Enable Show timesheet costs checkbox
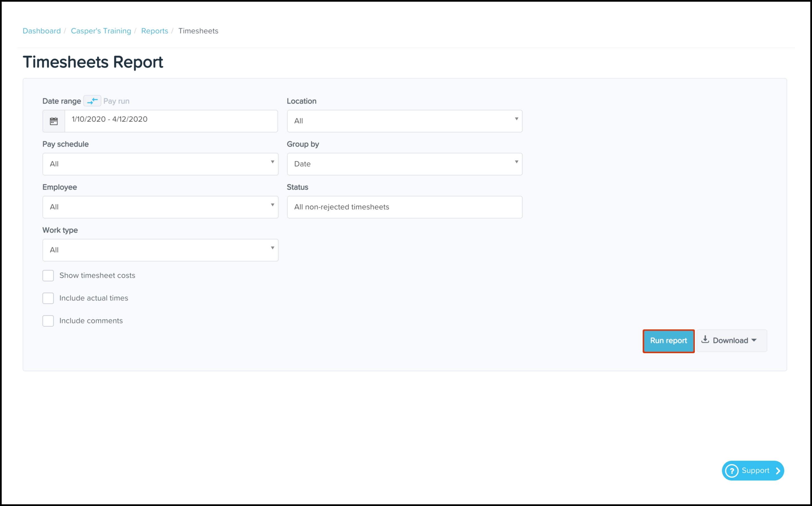The height and width of the screenshot is (506, 812). click(x=48, y=275)
